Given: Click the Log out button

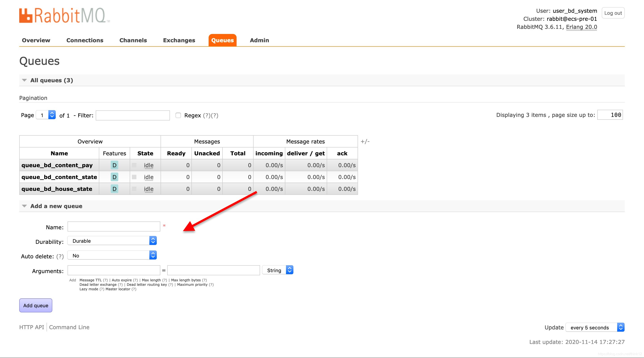Looking at the screenshot, I should click(613, 13).
